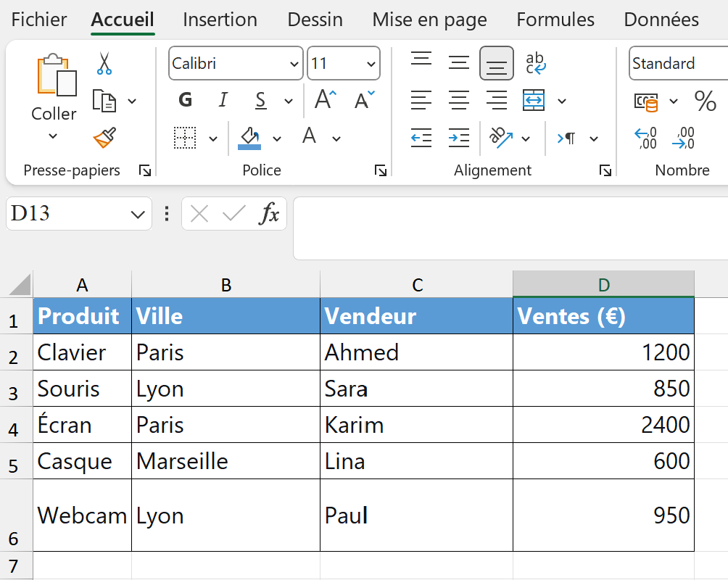Align text left
This screenshot has width=728, height=580.
tap(421, 100)
